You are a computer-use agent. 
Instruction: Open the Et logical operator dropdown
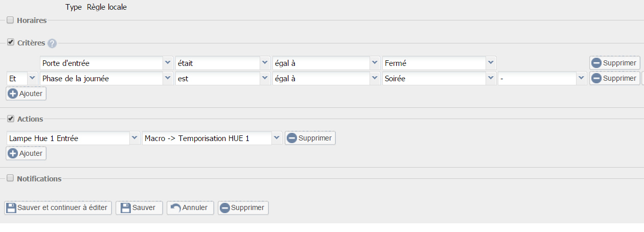coord(33,78)
